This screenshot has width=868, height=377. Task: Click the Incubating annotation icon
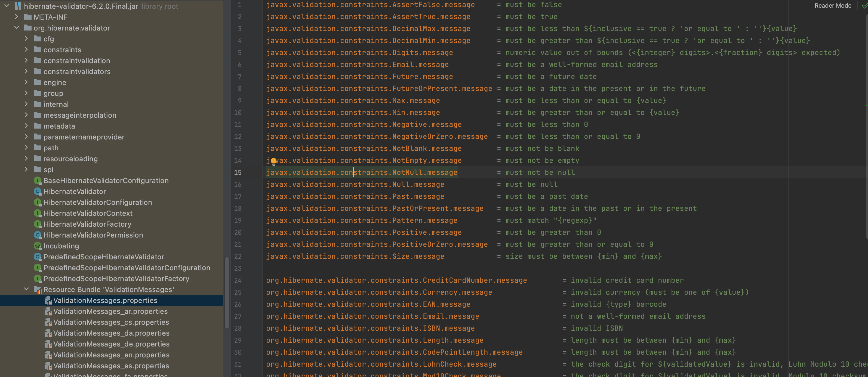tap(38, 246)
